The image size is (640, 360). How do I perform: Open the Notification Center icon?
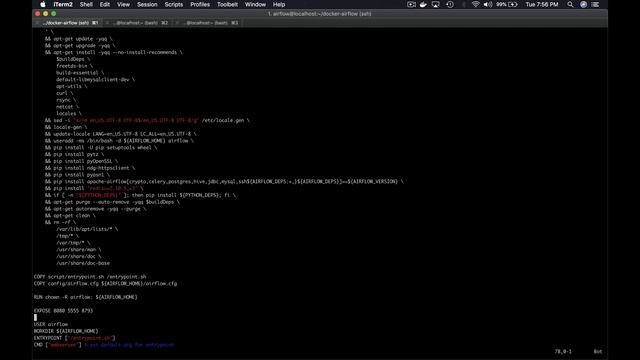click(596, 4)
